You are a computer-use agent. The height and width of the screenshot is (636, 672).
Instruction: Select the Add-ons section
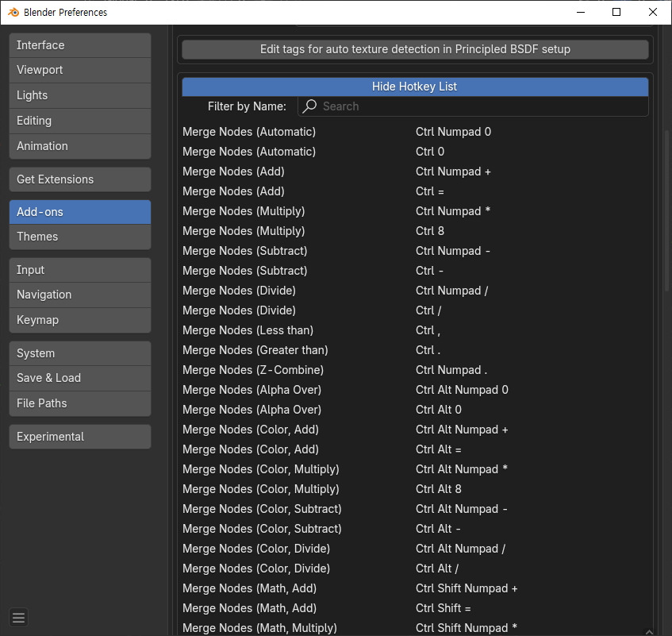click(x=80, y=212)
